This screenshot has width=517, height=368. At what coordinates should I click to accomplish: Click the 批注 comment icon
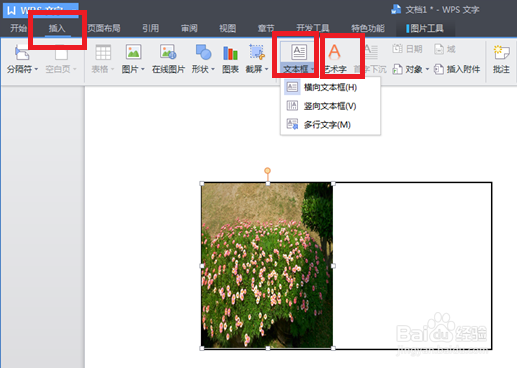pyautogui.click(x=501, y=53)
